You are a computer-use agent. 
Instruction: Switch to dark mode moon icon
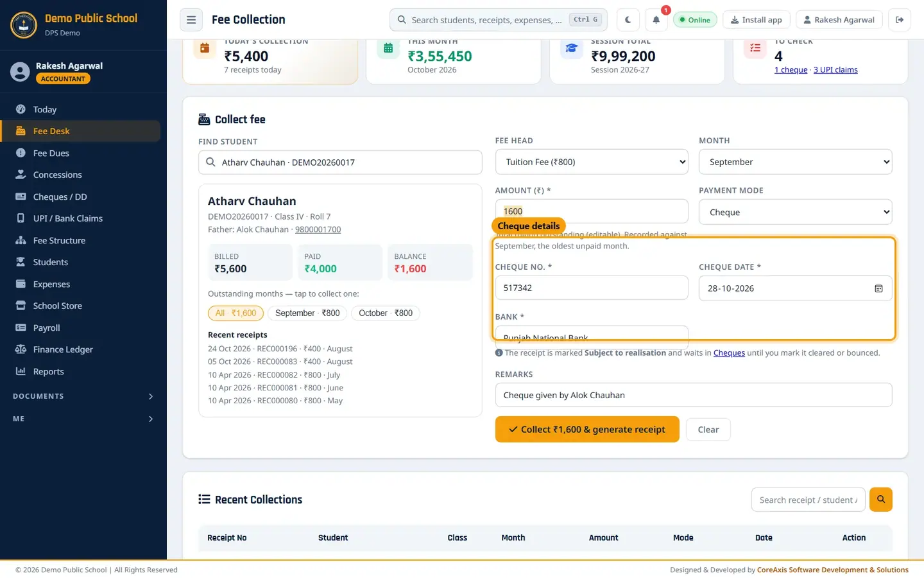coord(628,20)
